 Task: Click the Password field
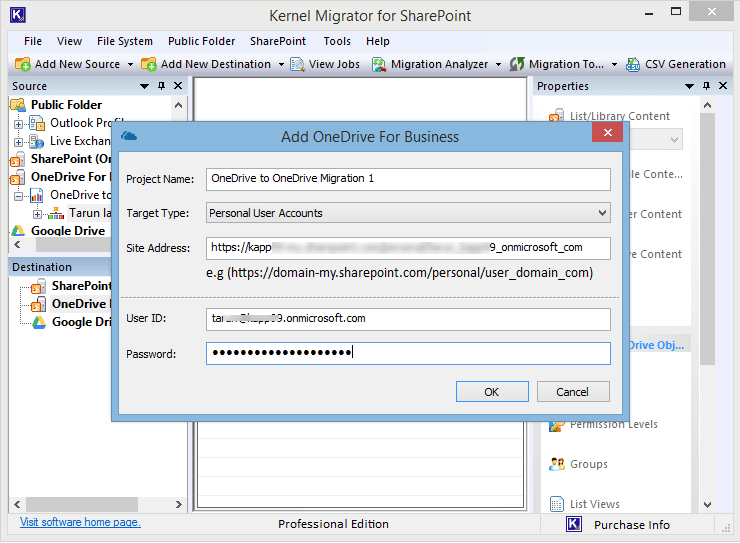408,353
